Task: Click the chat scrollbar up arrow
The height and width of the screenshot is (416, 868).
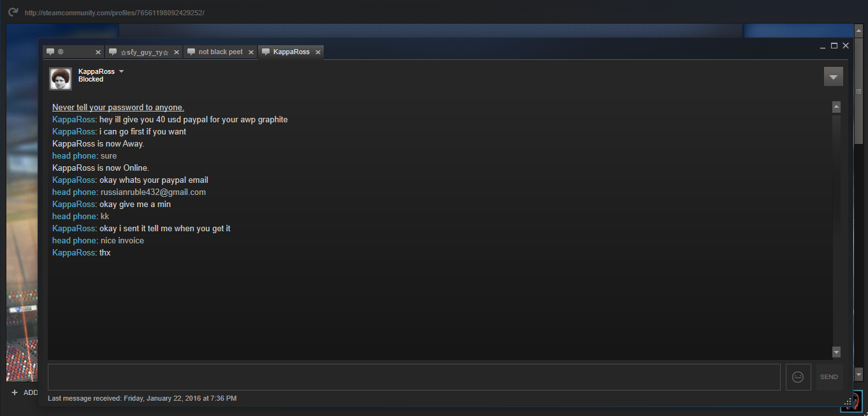Action: coord(836,107)
